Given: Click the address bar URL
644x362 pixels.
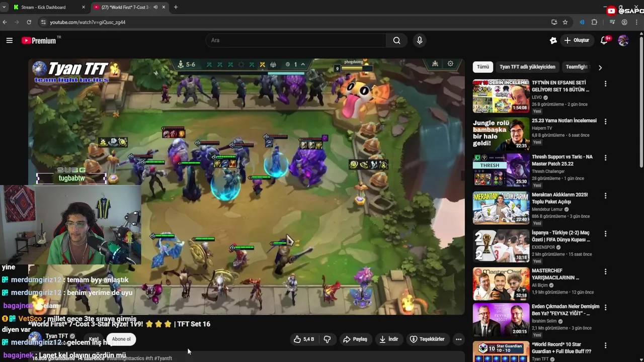Looking at the screenshot, I should click(88, 22).
